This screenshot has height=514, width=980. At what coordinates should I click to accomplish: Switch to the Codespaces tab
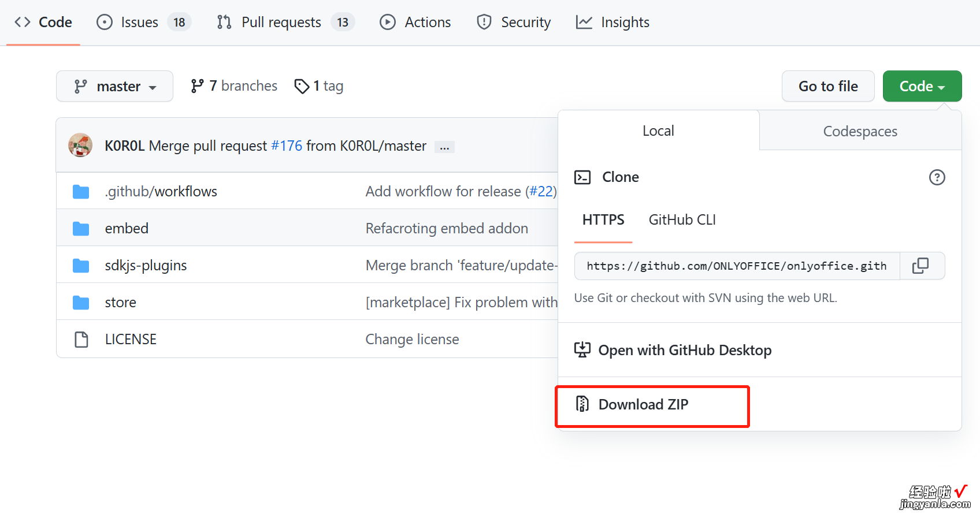pos(860,131)
